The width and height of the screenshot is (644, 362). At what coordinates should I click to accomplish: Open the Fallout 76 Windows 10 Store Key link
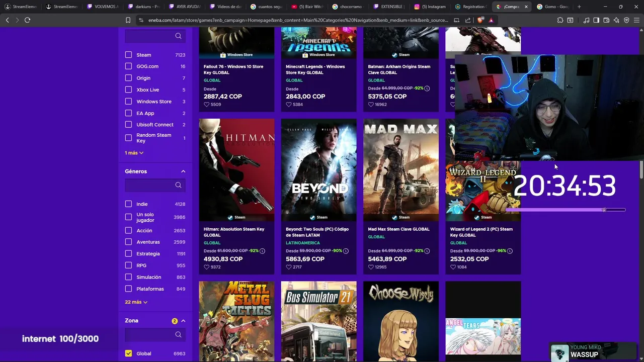coord(233,69)
